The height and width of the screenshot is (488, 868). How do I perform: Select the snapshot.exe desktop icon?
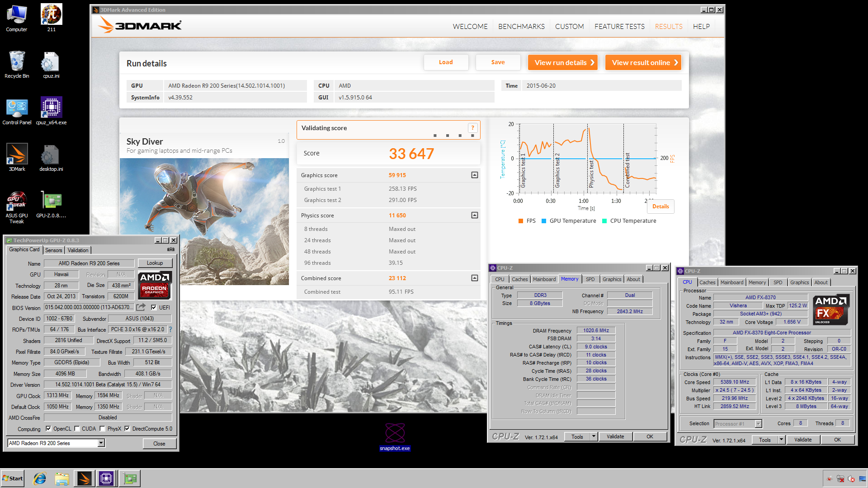pos(395,437)
